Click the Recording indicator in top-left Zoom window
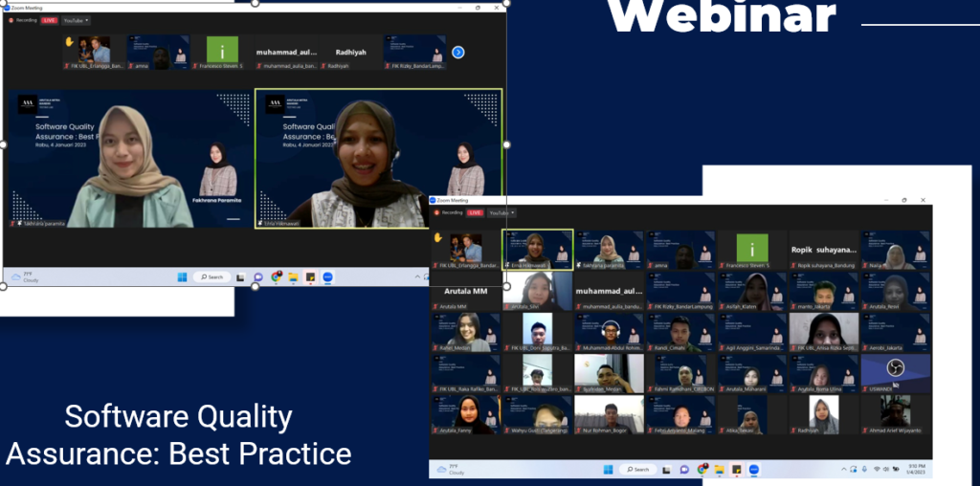The width and height of the screenshot is (980, 486). pos(22,19)
